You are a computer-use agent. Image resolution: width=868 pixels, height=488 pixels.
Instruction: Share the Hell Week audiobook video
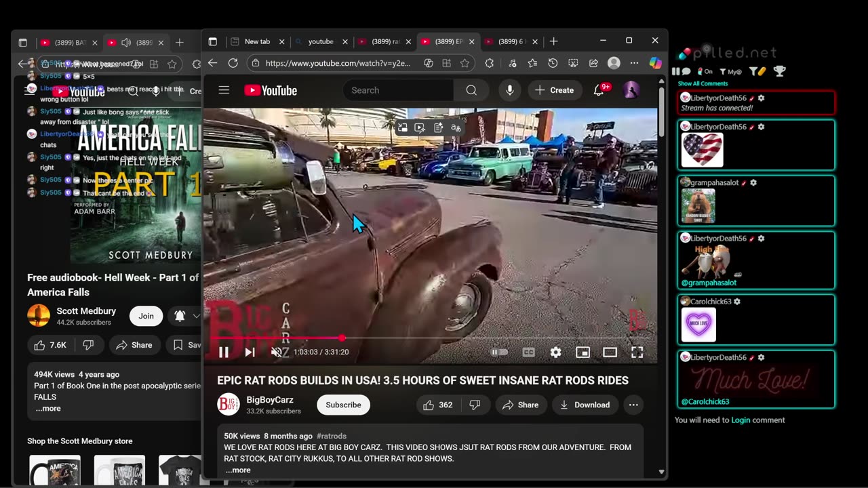(x=134, y=345)
